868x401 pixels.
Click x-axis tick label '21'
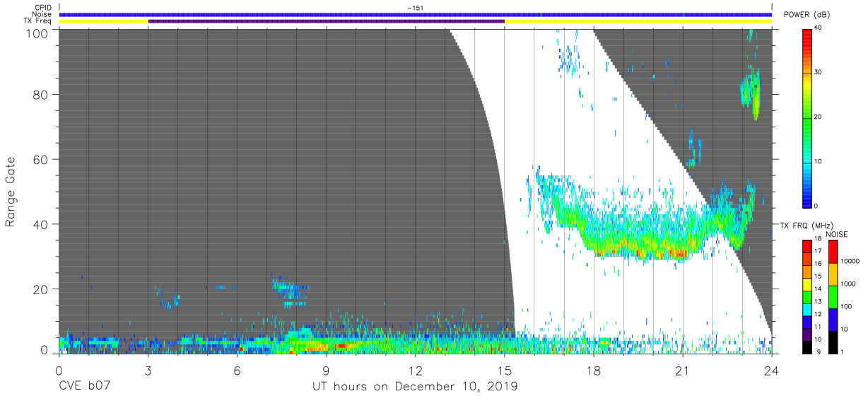pyautogui.click(x=683, y=370)
